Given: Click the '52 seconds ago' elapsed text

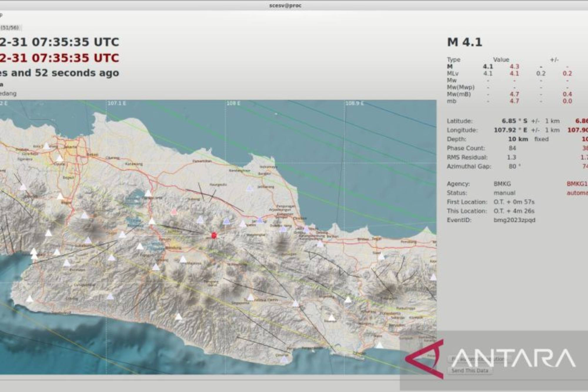Looking at the screenshot, I should tap(77, 73).
